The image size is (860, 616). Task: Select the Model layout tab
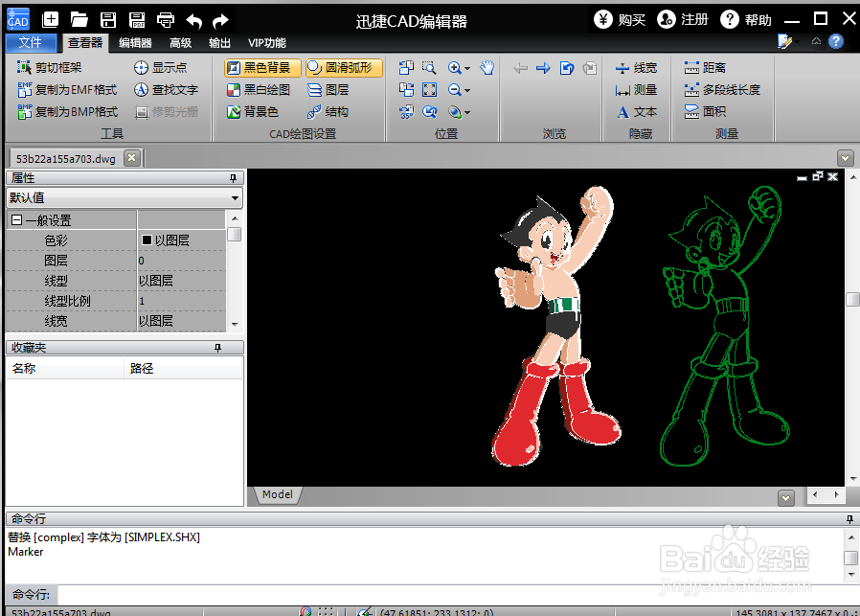(x=278, y=494)
